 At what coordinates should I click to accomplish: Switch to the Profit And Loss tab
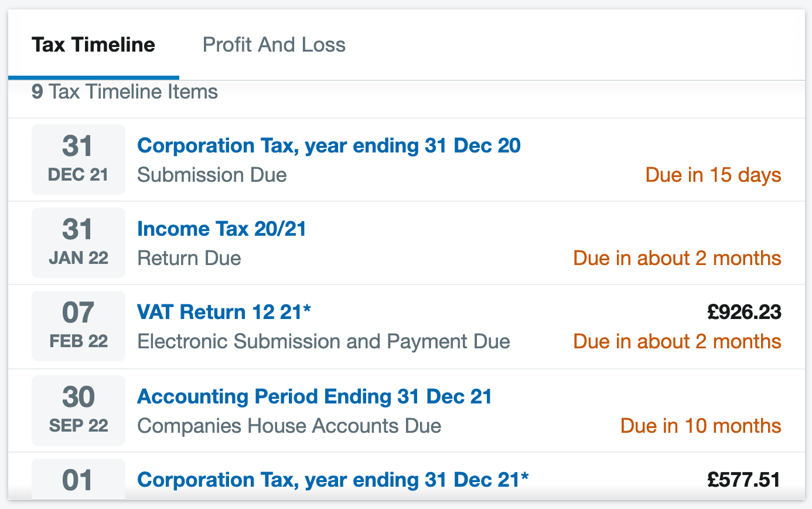click(274, 44)
